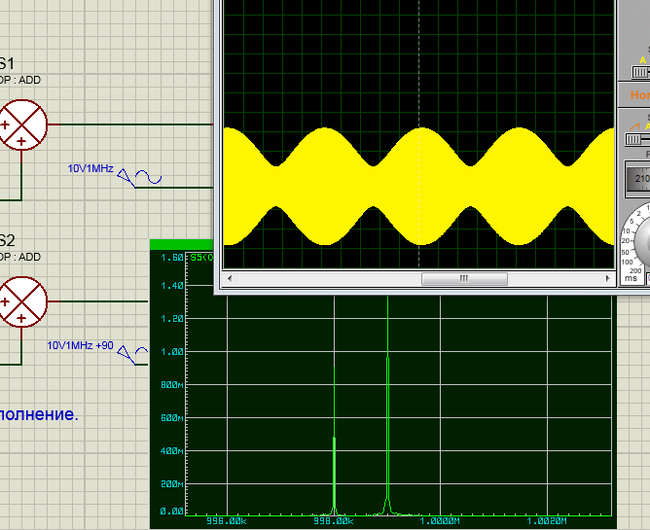Click the 200 ms mark on timebase dial
The height and width of the screenshot is (530, 650).
(x=635, y=270)
